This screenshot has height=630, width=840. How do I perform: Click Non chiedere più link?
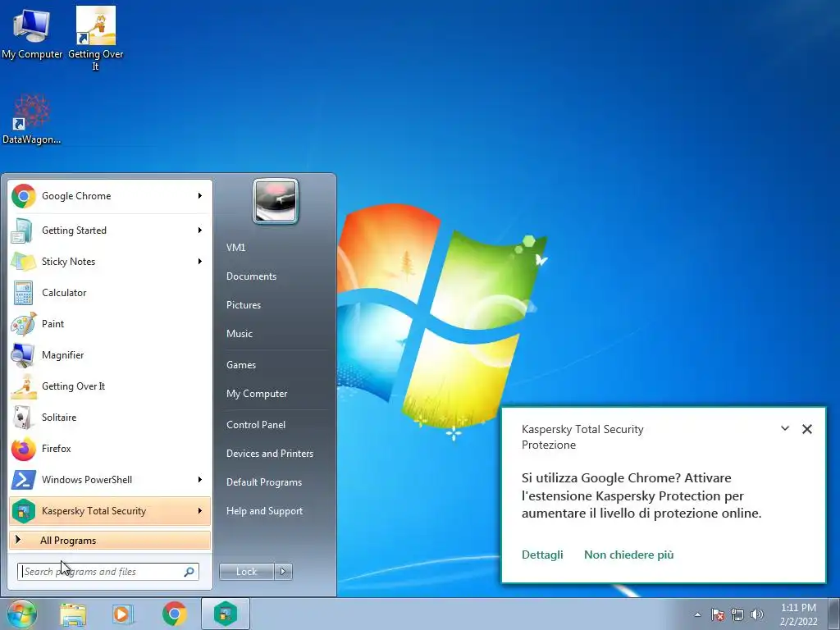[628, 555]
